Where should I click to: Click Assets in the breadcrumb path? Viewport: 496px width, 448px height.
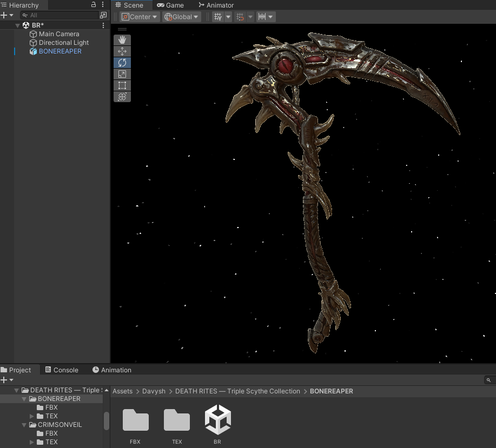pyautogui.click(x=122, y=391)
